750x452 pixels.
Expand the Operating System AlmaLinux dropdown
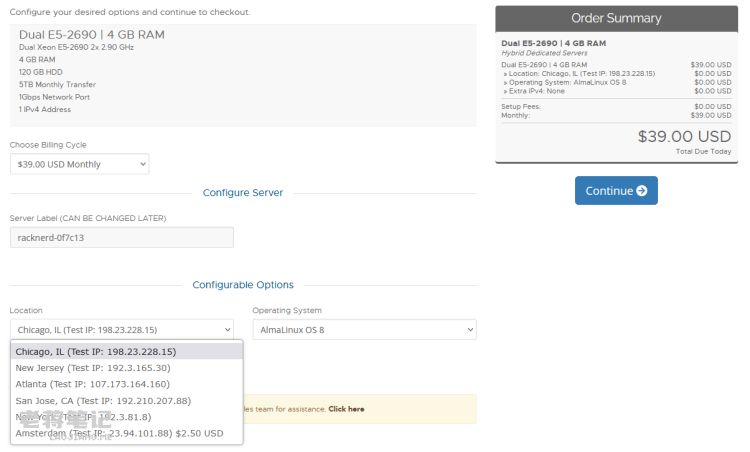coord(364,330)
